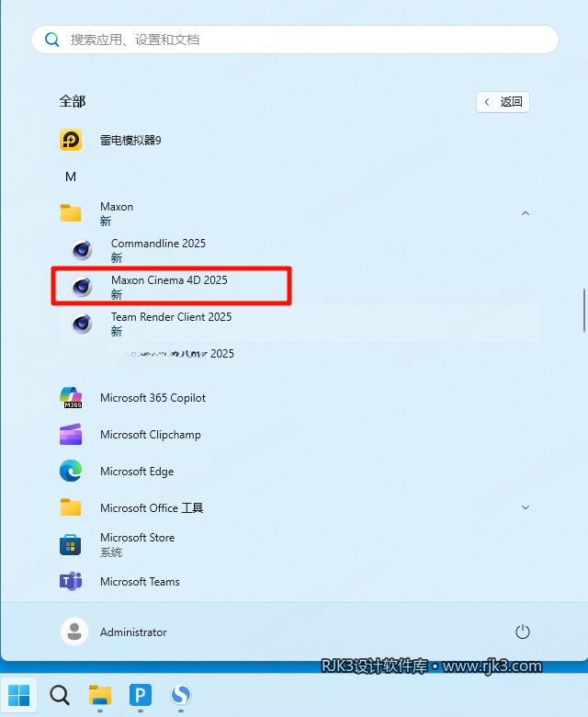Select the 雷电模拟器9 app name
The image size is (588, 717).
click(130, 140)
